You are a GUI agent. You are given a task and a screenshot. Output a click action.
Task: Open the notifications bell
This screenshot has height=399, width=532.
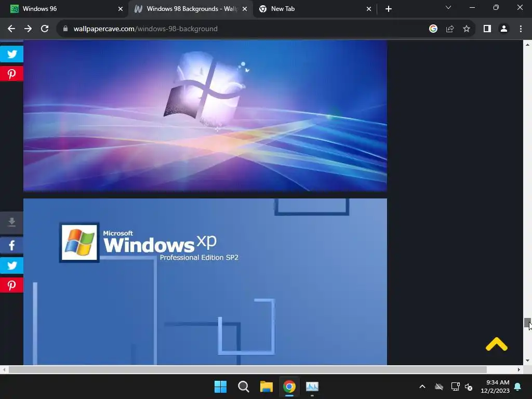(x=518, y=387)
